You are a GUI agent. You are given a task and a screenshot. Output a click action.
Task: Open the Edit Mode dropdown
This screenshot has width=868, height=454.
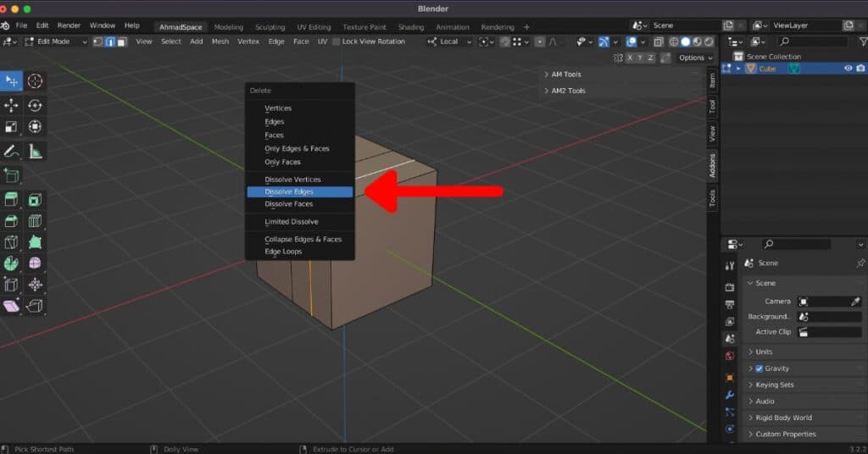(56, 42)
